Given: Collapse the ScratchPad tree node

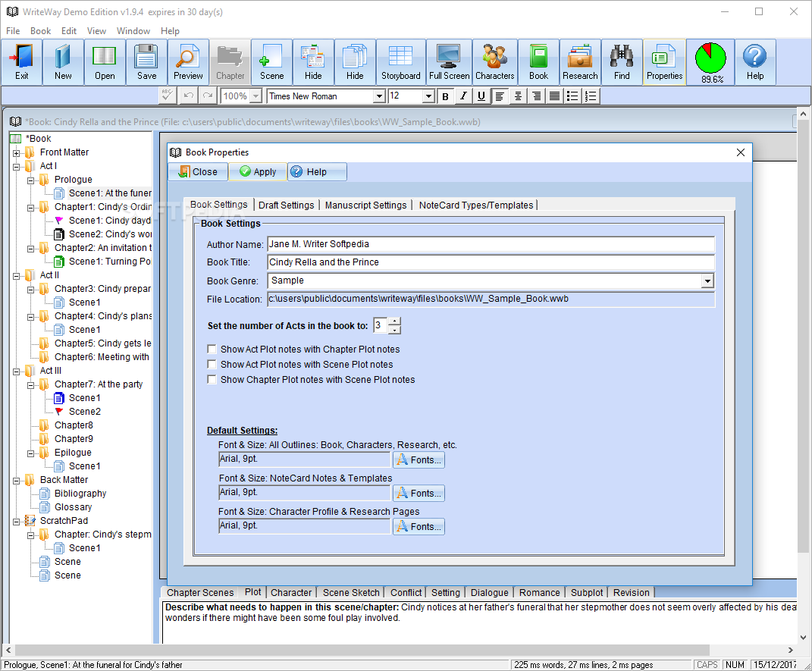Looking at the screenshot, I should pyautogui.click(x=17, y=522).
